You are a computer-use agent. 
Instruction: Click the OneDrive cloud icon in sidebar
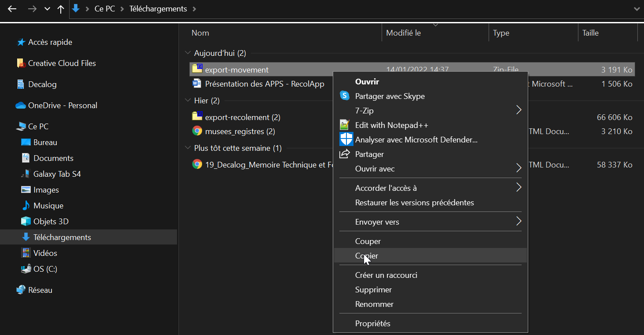[21, 106]
